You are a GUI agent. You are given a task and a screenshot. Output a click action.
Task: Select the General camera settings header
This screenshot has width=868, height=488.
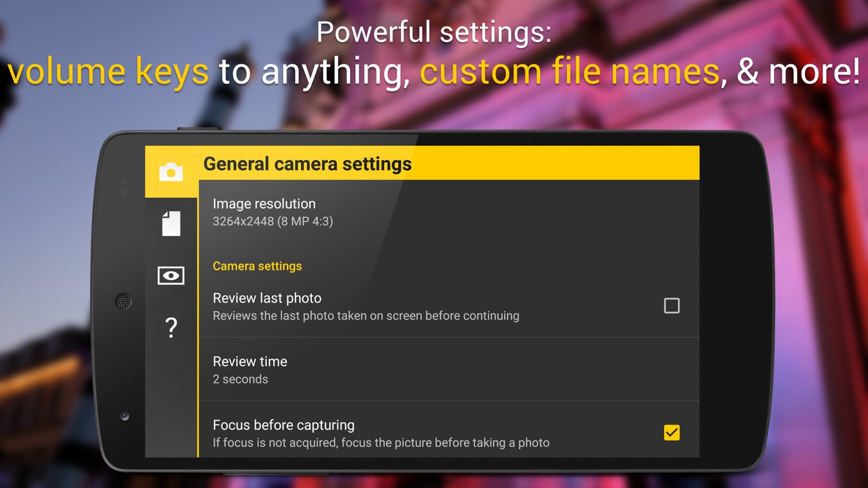(308, 164)
